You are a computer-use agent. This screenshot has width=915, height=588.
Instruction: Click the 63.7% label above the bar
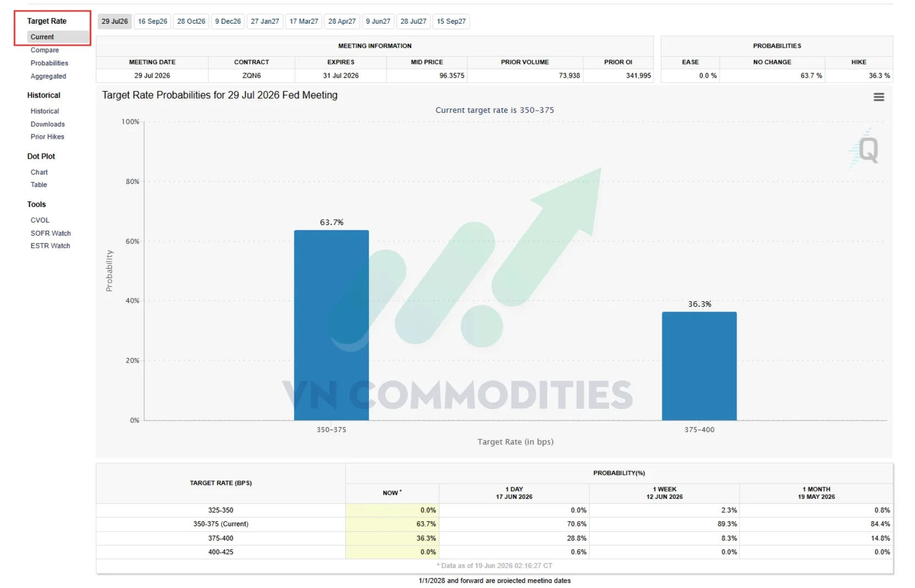point(331,222)
